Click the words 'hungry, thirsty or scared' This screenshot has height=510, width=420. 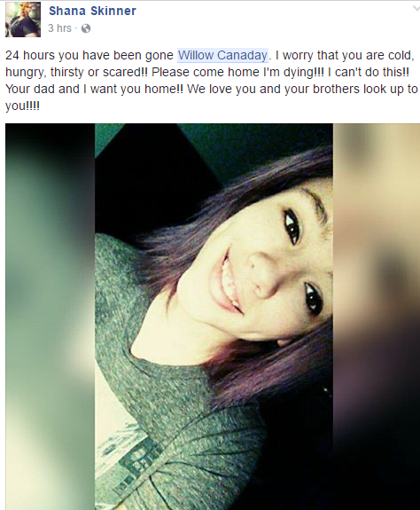click(76, 72)
